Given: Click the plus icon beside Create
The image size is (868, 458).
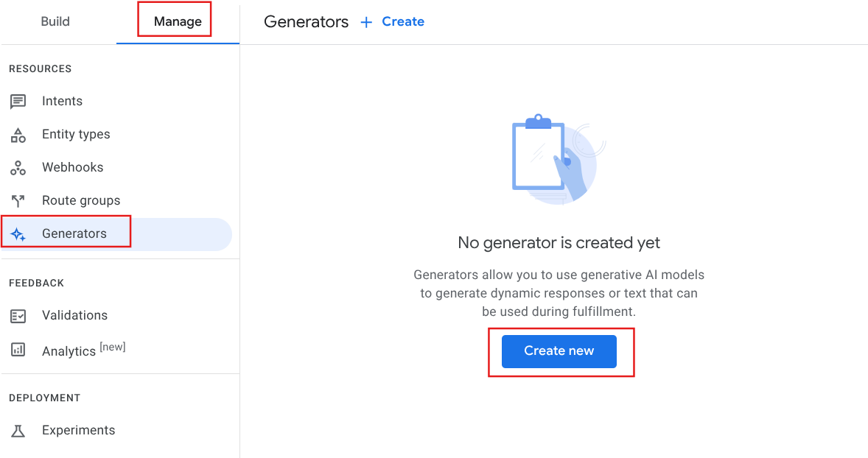Looking at the screenshot, I should tap(366, 22).
